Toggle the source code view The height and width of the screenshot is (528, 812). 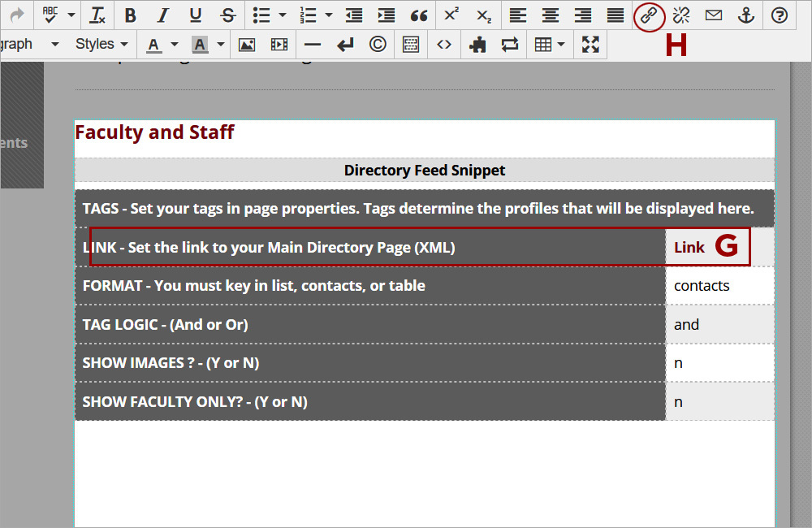point(444,44)
